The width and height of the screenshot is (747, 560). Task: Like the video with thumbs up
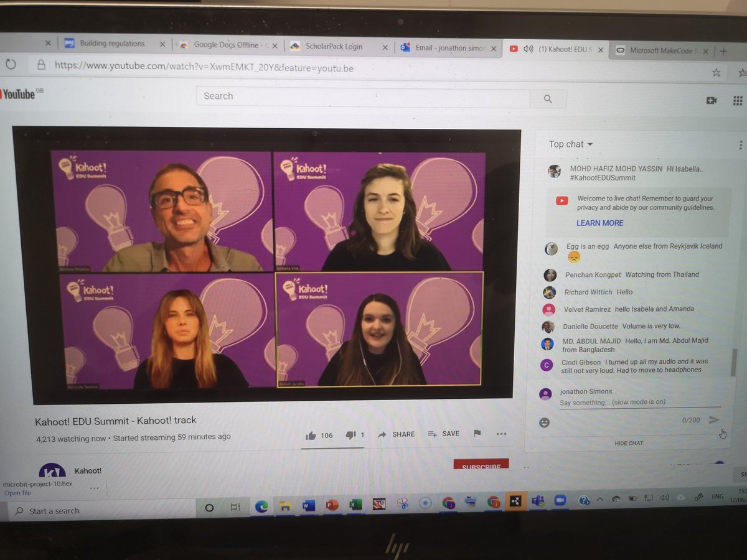click(311, 435)
